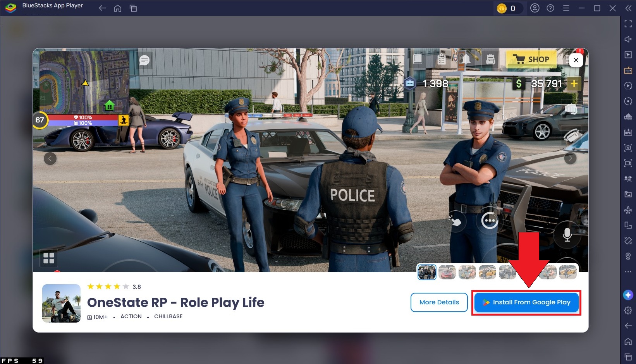Click the OneState RP app icon image
Image resolution: width=636 pixels, height=364 pixels.
pos(61,303)
